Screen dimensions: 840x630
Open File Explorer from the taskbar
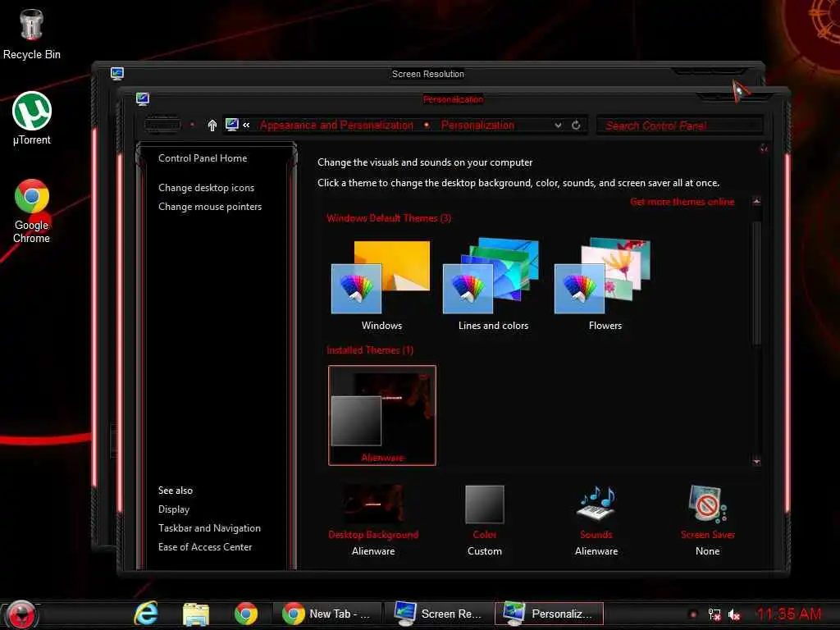(196, 614)
